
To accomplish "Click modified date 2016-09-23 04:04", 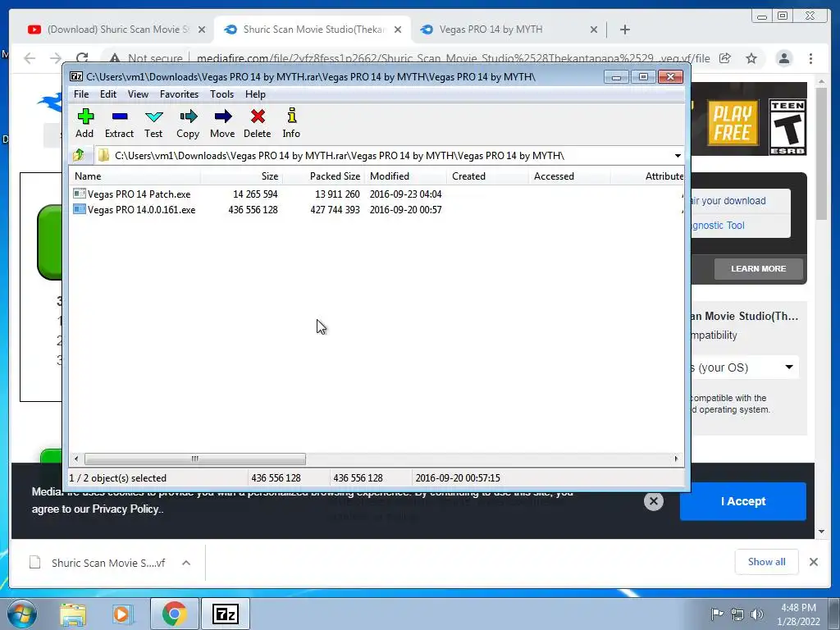I will point(405,194).
